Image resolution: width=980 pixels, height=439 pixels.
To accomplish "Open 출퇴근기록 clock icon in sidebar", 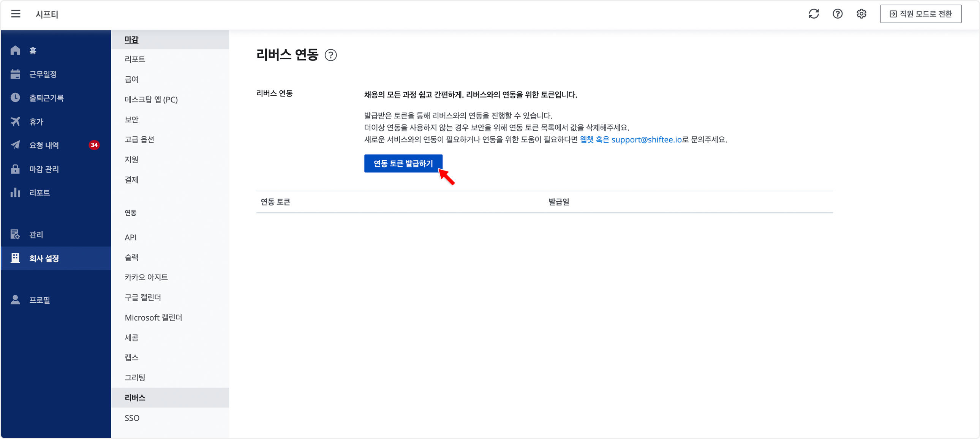I will tap(15, 98).
